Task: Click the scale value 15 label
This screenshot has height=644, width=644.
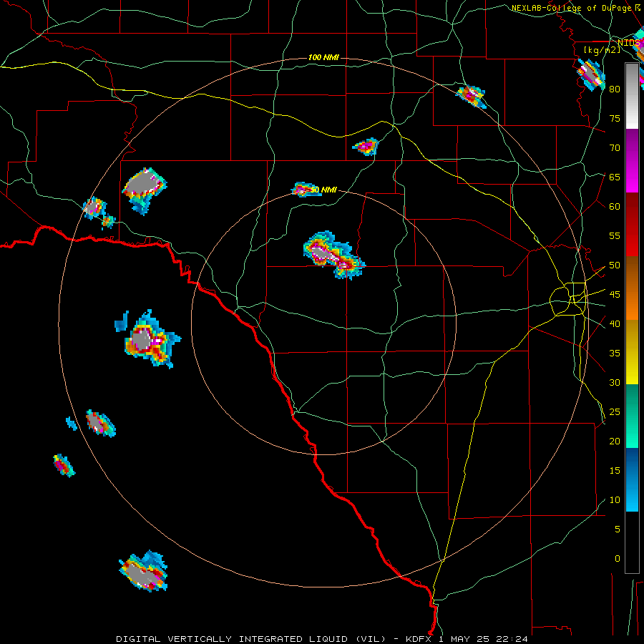Action: [x=615, y=471]
